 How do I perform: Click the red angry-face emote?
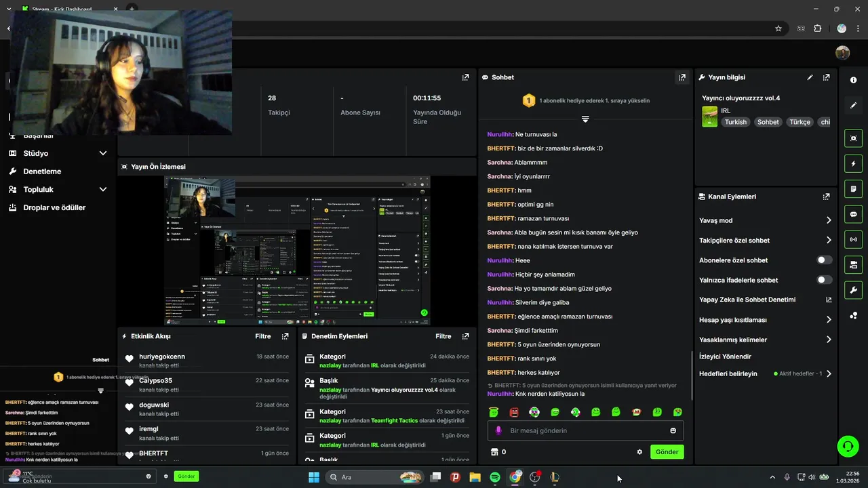click(x=514, y=412)
